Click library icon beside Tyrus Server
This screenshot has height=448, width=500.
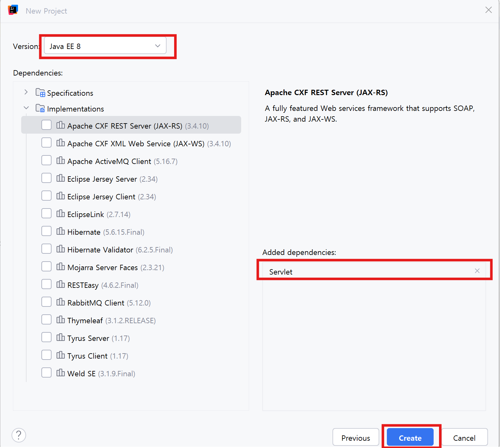click(61, 337)
